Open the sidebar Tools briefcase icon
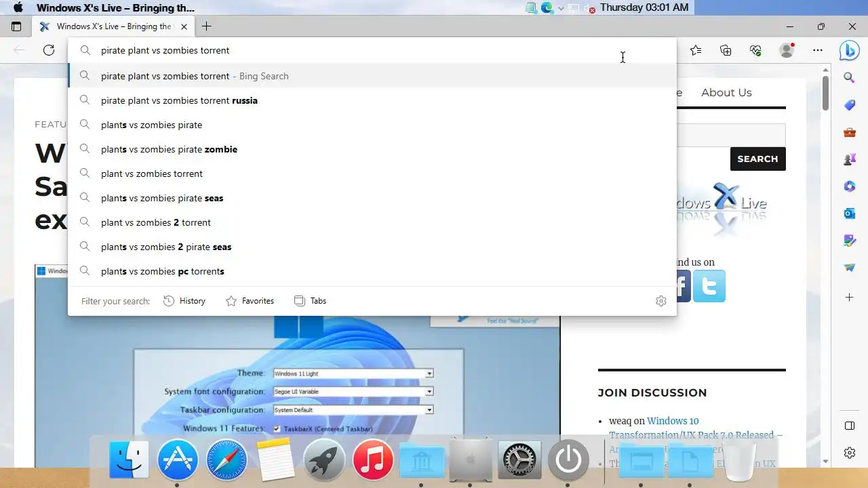The image size is (868, 488). click(x=849, y=133)
